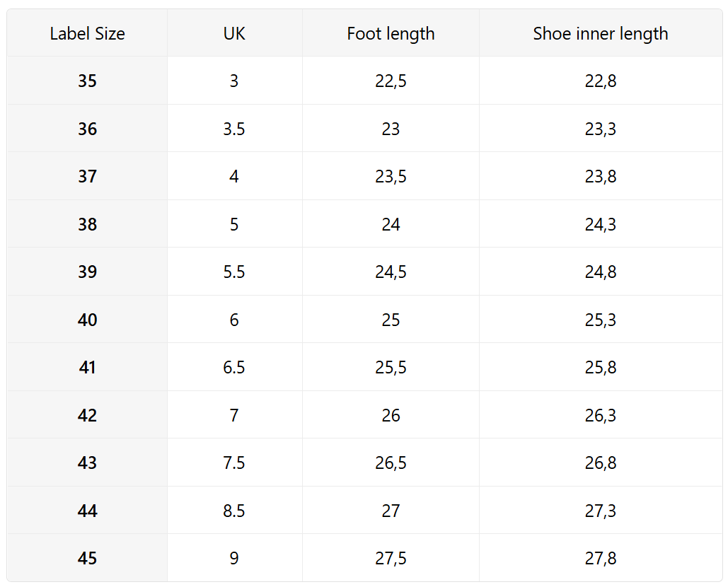Select label size 35 cell
The width and height of the screenshot is (728, 587).
coord(87,81)
